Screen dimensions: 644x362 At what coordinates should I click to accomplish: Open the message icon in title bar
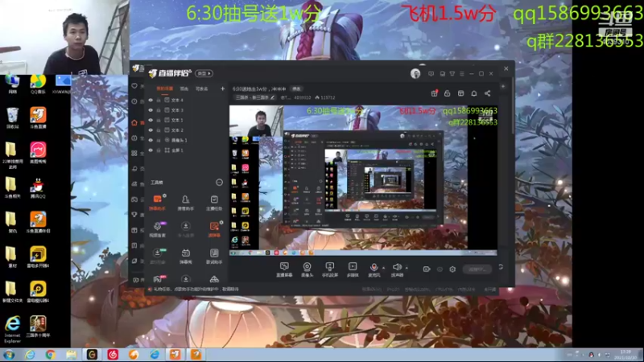pos(431,74)
